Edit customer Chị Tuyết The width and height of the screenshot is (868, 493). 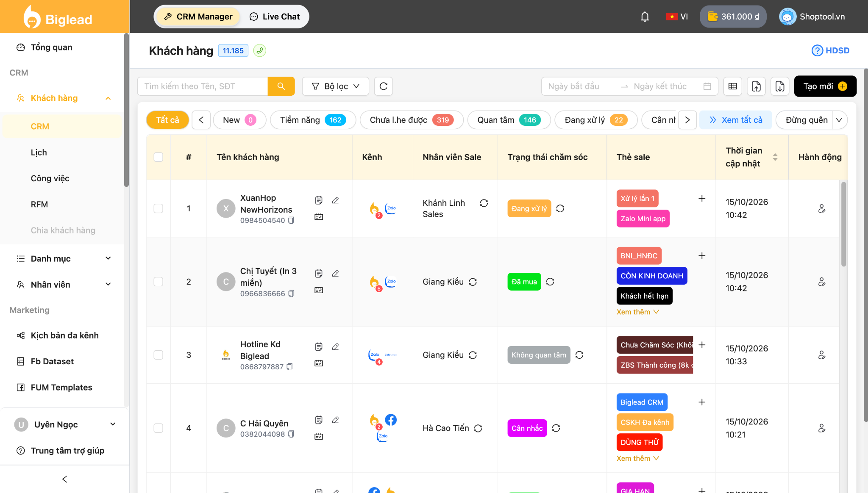tap(335, 273)
